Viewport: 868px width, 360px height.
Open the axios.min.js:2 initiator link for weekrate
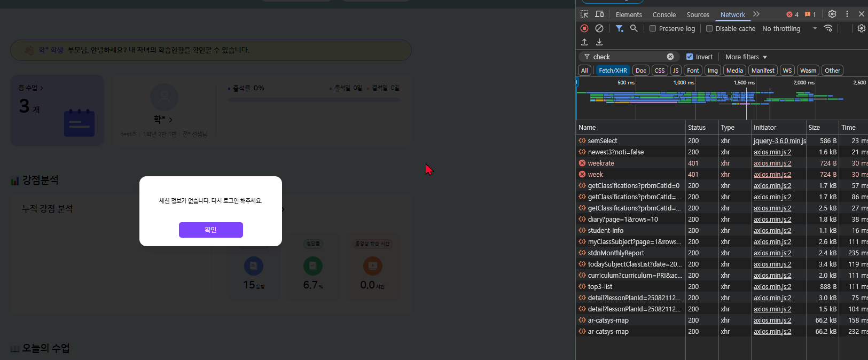point(772,163)
